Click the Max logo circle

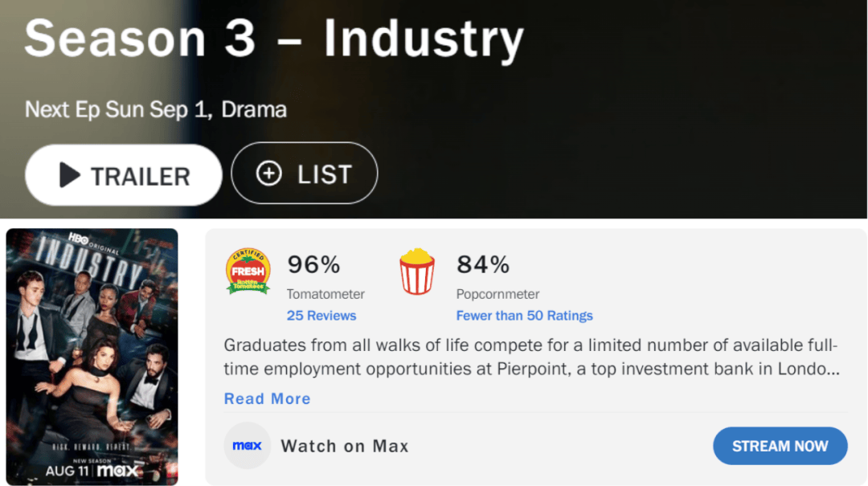point(247,446)
